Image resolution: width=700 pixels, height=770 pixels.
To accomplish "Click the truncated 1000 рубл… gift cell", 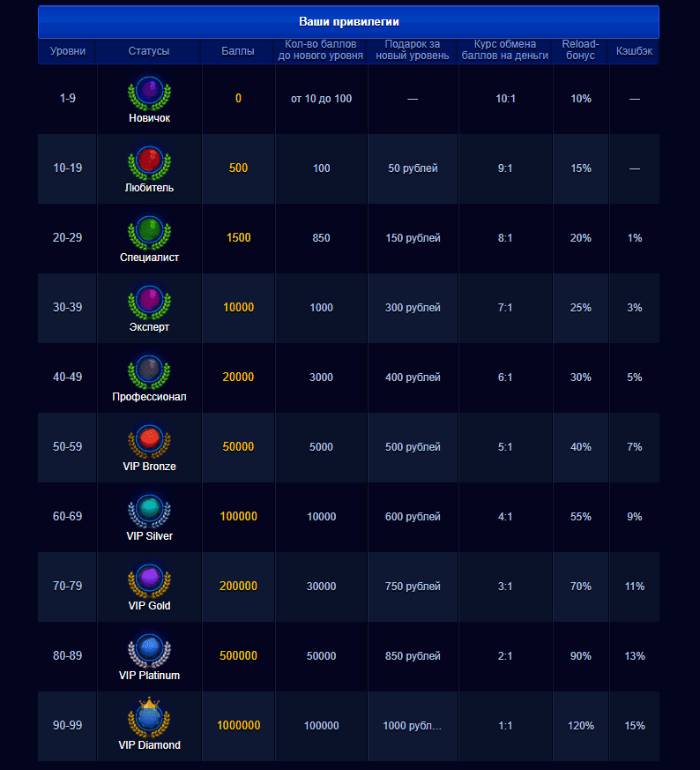I will point(413,726).
